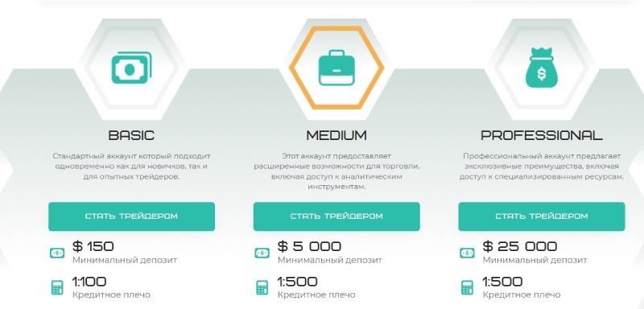This screenshot has height=309, width=644.
Task: Click the calculator icon next to 1:100
Action: pyautogui.click(x=57, y=287)
